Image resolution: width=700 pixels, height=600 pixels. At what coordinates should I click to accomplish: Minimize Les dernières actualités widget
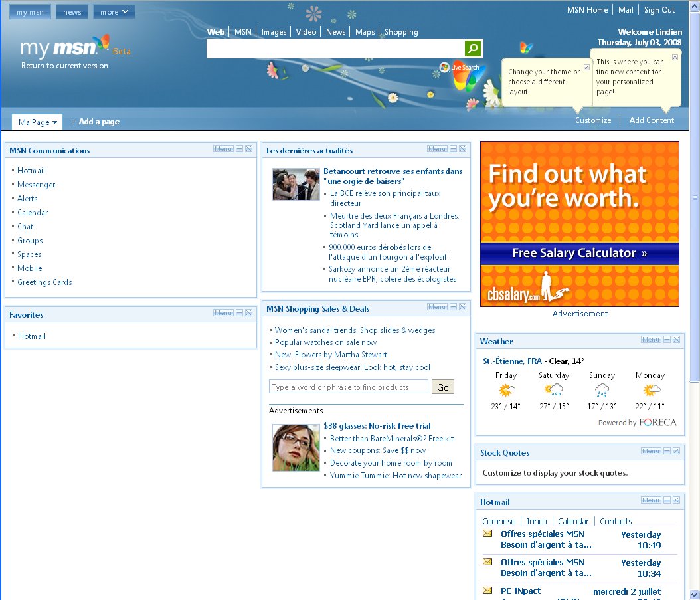[x=453, y=149]
